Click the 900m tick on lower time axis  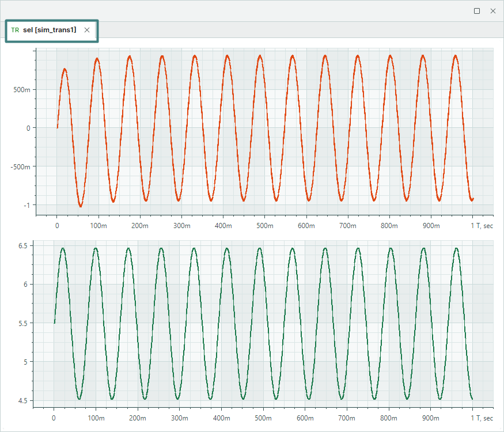(430, 418)
